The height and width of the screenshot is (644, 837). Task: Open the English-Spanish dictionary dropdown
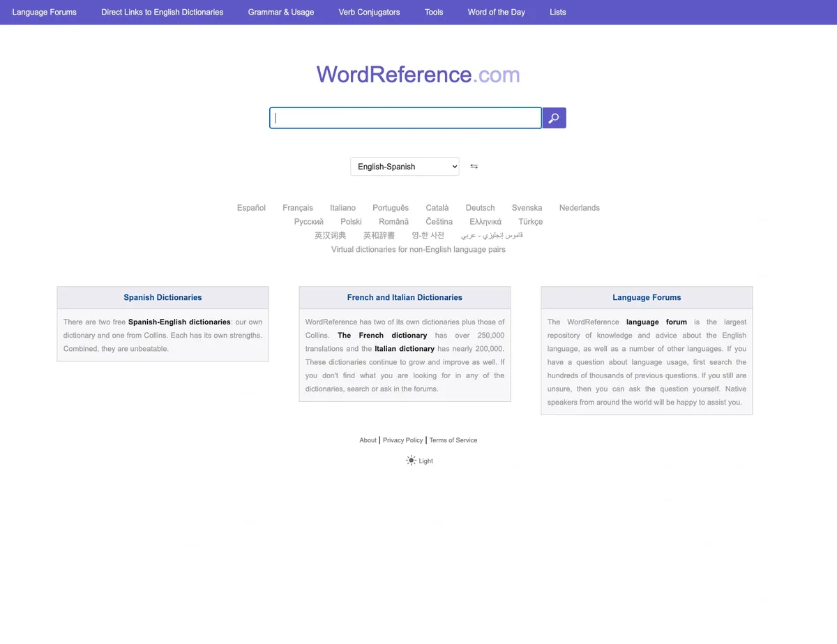405,167
